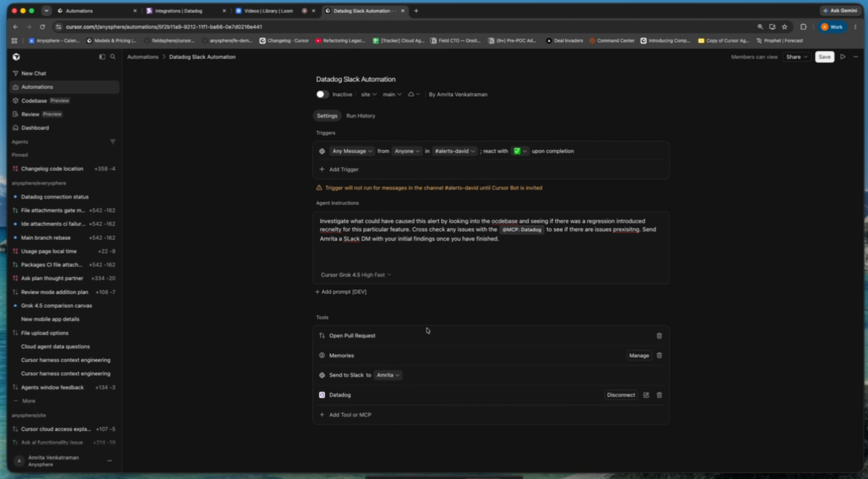Open the Command Center bookmark

pyautogui.click(x=612, y=41)
